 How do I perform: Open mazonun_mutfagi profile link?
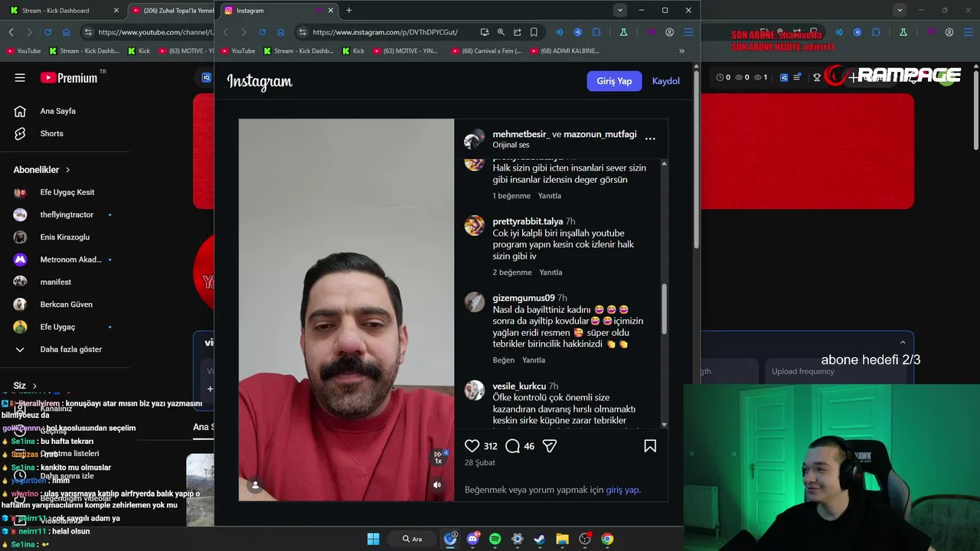click(x=599, y=134)
